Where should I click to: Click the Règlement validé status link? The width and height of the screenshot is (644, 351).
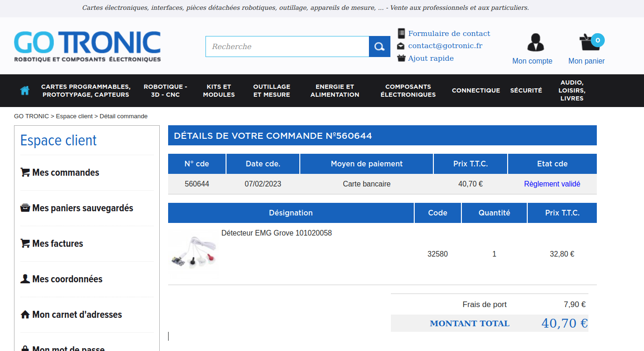(x=552, y=184)
